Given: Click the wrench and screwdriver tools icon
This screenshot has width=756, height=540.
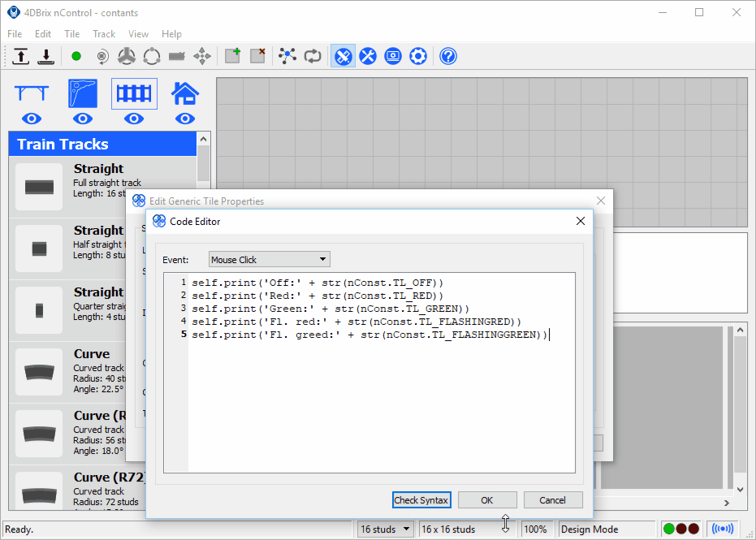Looking at the screenshot, I should [369, 56].
